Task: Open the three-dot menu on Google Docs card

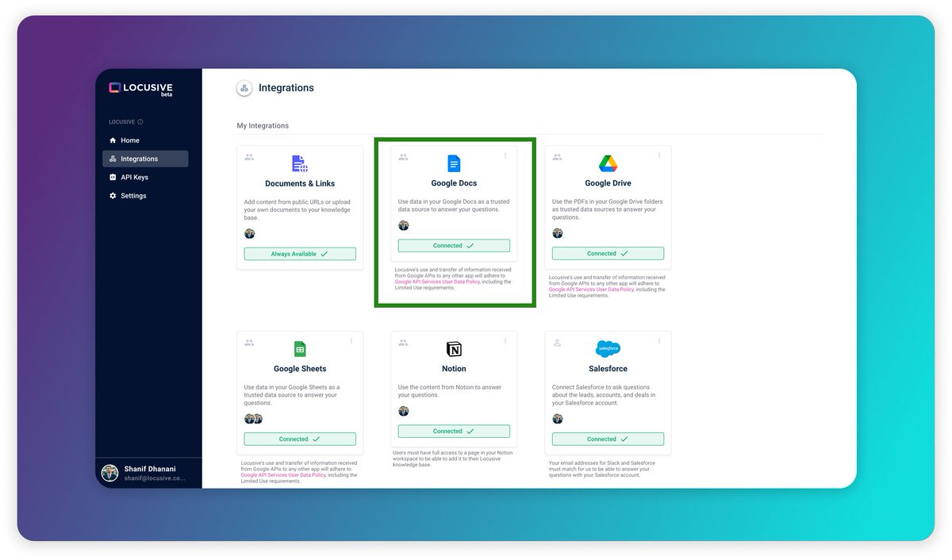Action: coord(505,155)
